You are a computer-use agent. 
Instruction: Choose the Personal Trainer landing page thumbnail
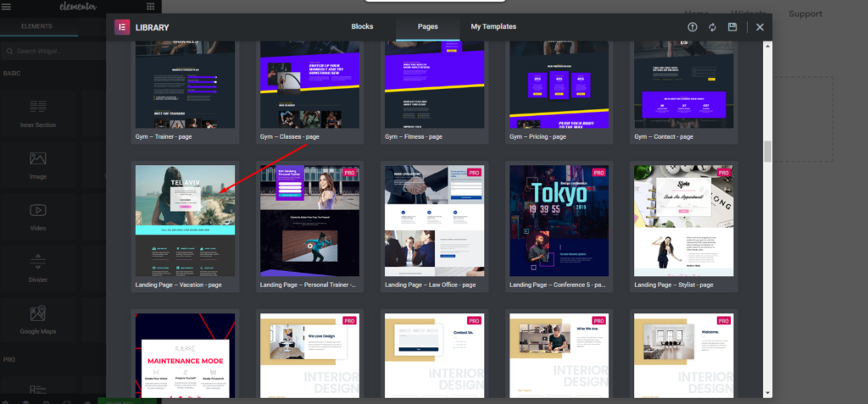(309, 220)
